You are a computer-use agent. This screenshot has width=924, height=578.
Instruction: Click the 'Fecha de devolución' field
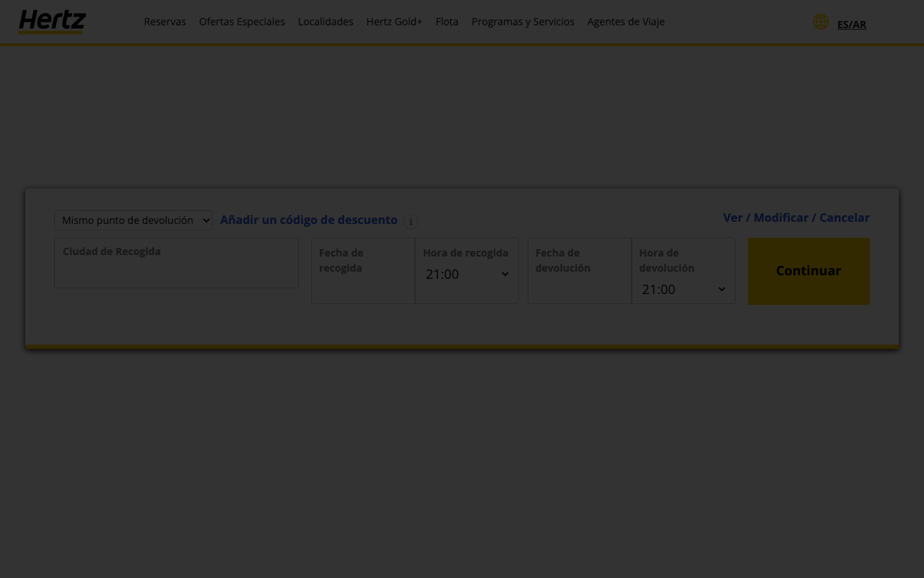580,271
